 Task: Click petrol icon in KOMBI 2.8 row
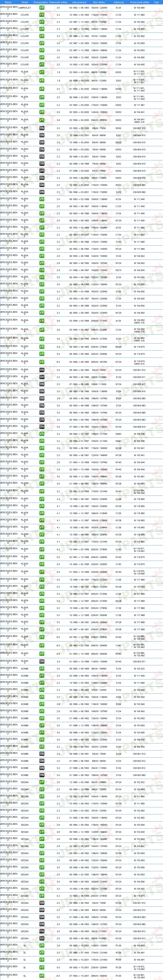click(x=42, y=711)
